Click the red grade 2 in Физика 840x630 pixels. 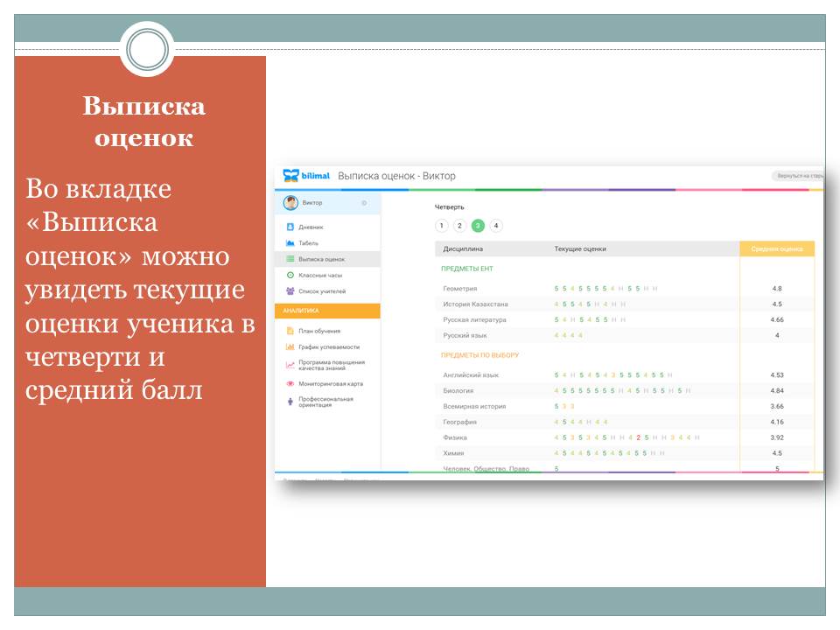[x=638, y=437]
